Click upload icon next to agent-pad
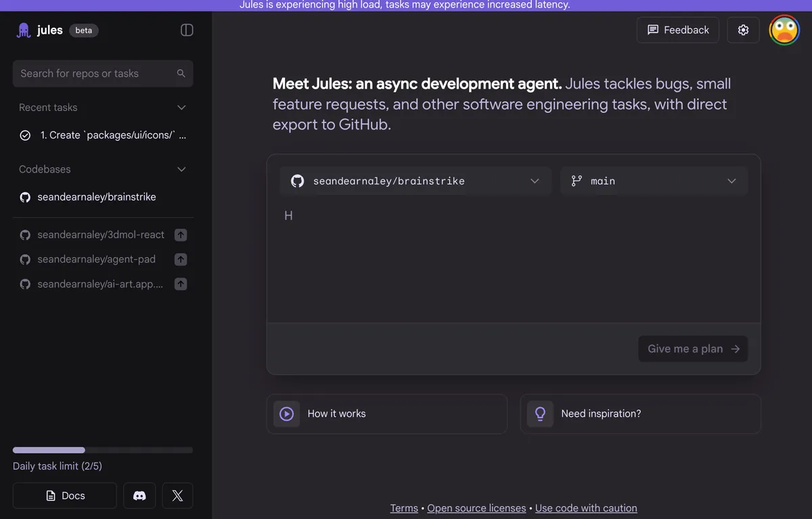 pyautogui.click(x=181, y=259)
